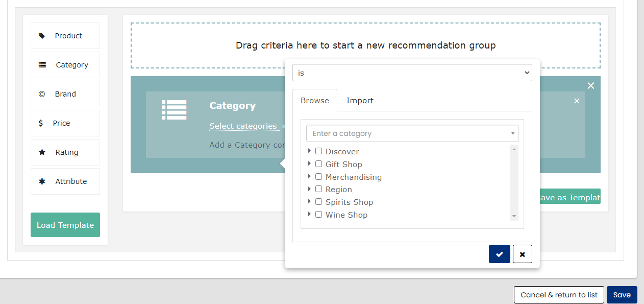This screenshot has width=644, height=304.
Task: Click the Product tag icon
Action: [x=42, y=36]
